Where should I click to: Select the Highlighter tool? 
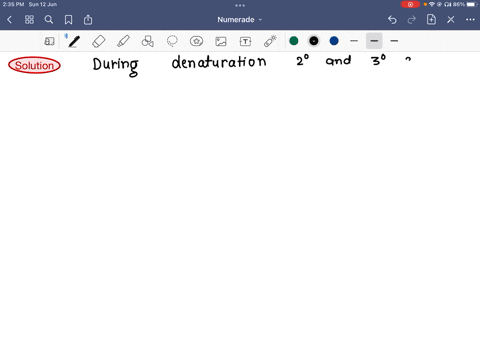[123, 41]
